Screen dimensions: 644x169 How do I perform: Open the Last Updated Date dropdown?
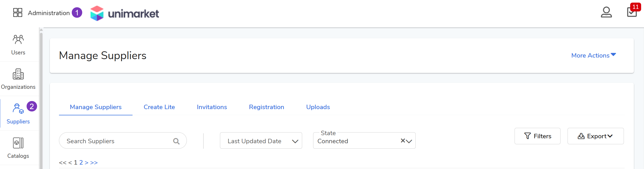pyautogui.click(x=261, y=141)
